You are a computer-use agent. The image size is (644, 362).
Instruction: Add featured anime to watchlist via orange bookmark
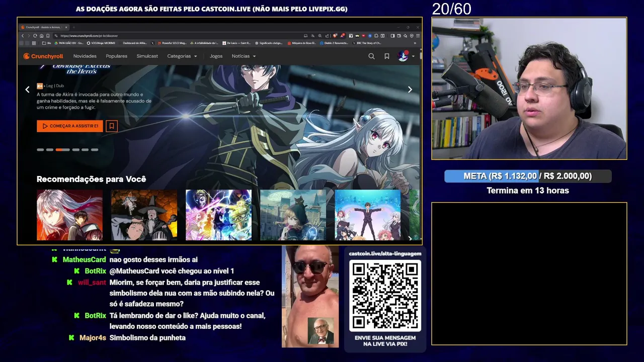point(112,126)
